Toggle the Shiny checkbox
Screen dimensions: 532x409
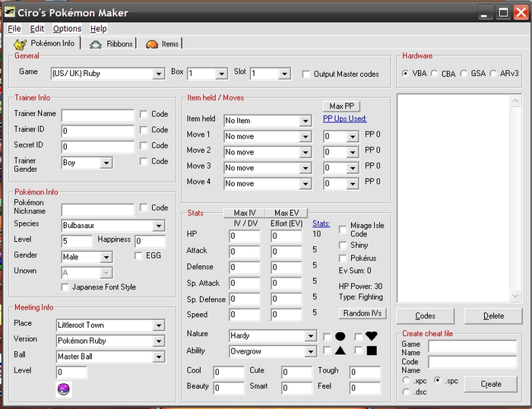(x=343, y=245)
